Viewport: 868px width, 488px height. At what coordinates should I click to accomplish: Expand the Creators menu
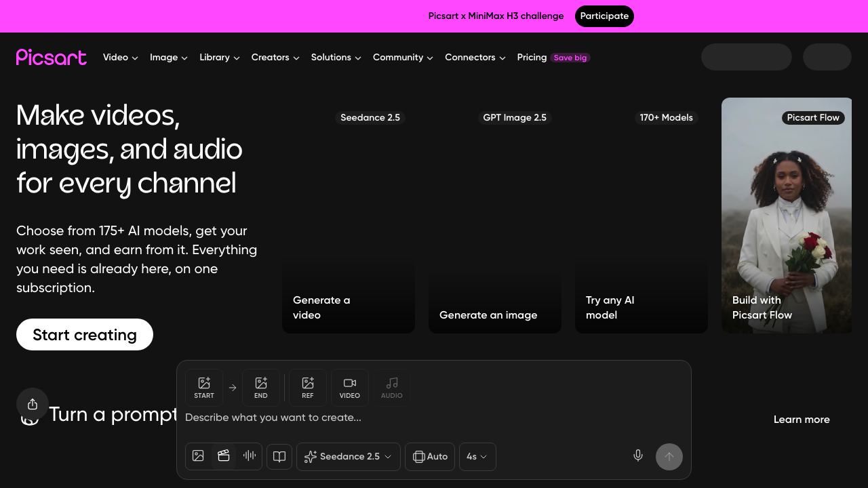point(275,58)
